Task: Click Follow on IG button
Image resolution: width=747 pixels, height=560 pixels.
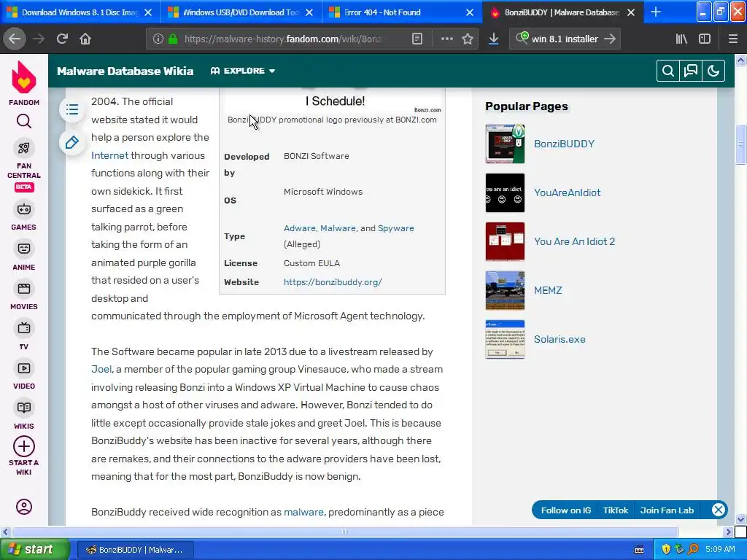Action: point(565,510)
